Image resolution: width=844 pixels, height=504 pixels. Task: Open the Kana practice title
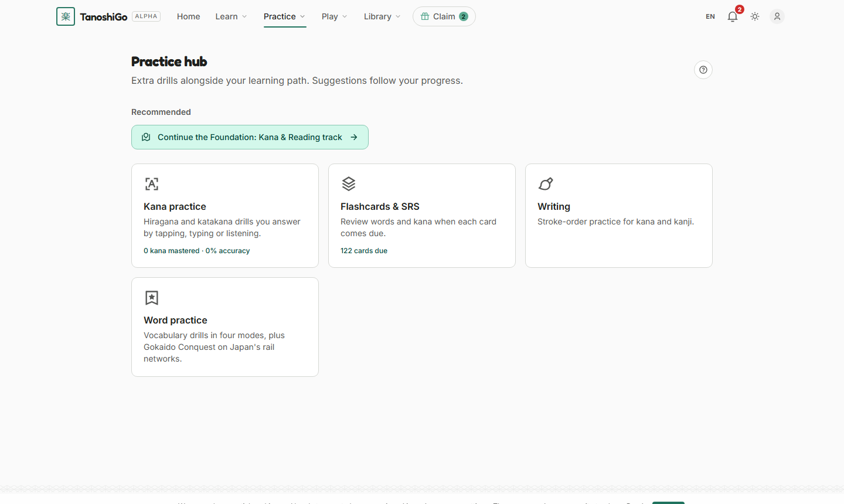coord(175,206)
